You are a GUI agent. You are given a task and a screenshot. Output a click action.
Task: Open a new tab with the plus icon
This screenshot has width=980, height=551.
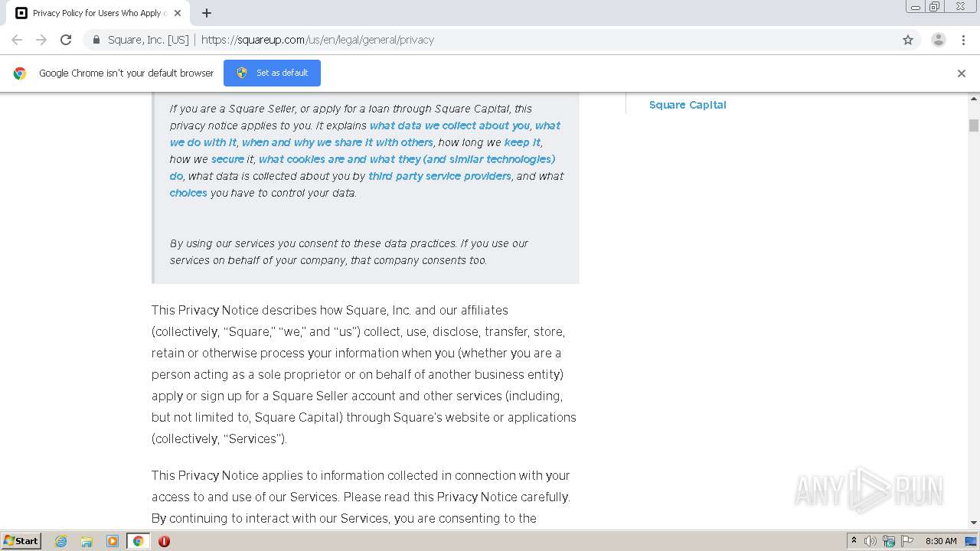(x=207, y=13)
